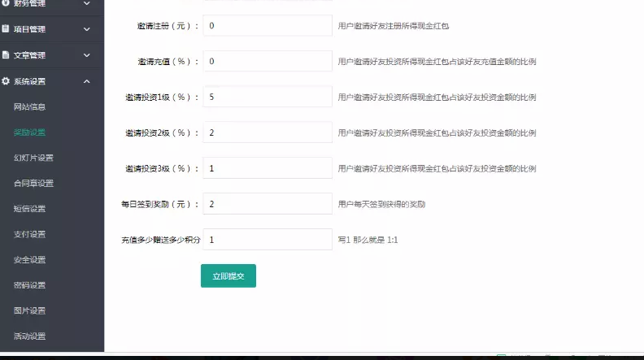Click the 财务管理 icon in sidebar

pyautogui.click(x=6, y=4)
